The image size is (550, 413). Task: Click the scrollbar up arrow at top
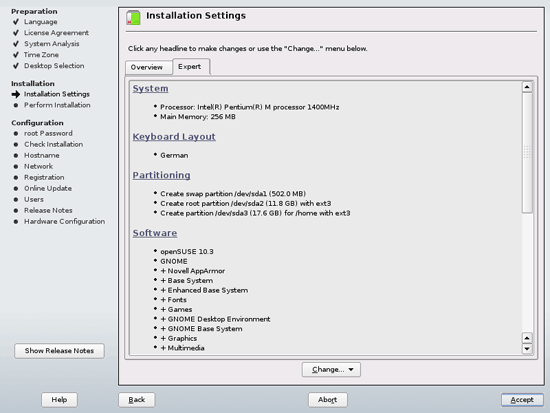(527, 87)
